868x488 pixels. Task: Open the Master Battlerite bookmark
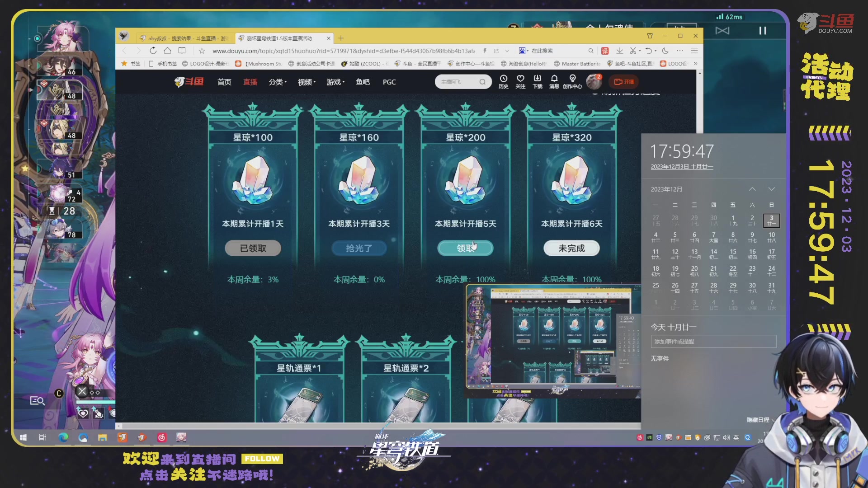coord(577,64)
